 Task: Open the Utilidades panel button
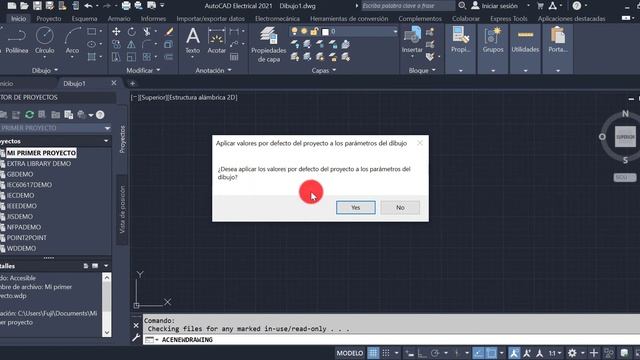525,40
